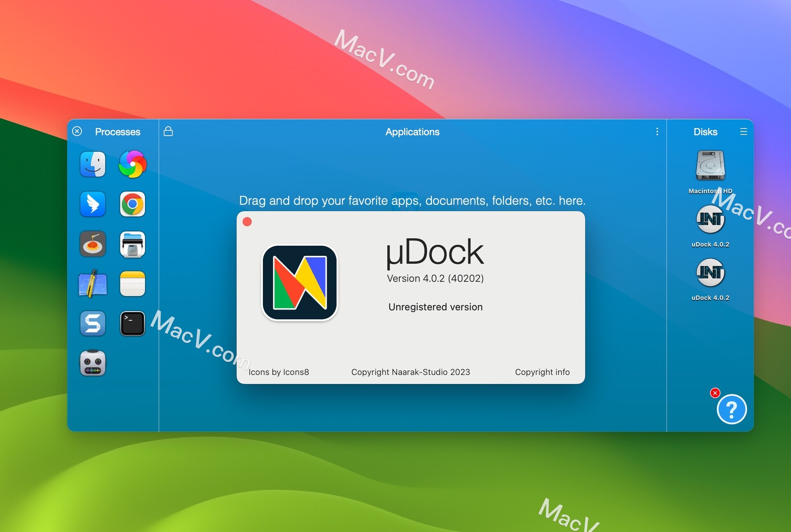Click the Applications panel header
This screenshot has height=532, width=791.
412,132
